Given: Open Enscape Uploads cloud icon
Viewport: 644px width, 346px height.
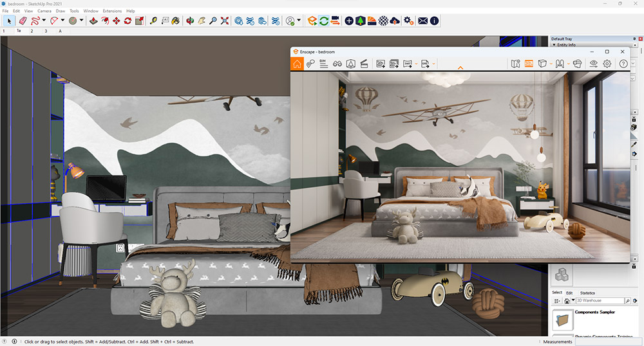Looking at the screenshot, I should (395, 21).
